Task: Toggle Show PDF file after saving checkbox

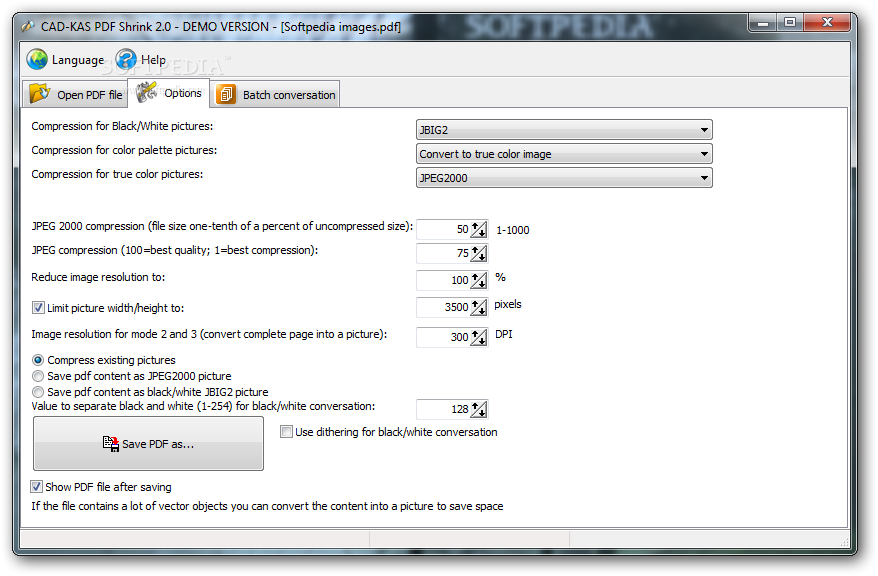Action: click(36, 486)
